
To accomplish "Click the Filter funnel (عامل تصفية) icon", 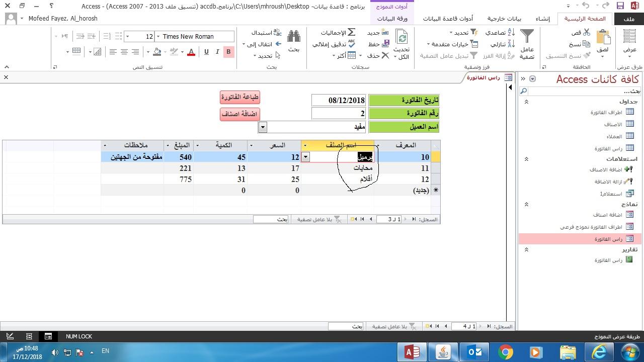I will [x=527, y=38].
